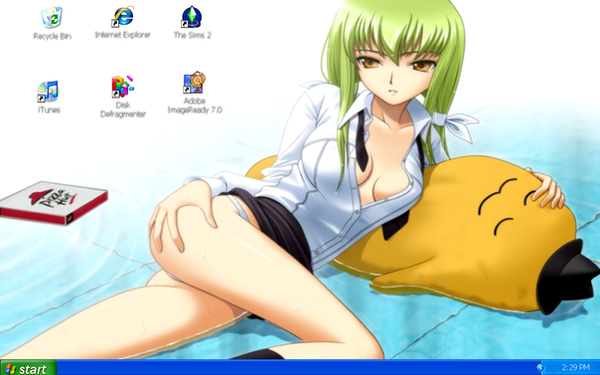Open the Windows Start menu
This screenshot has height=375, width=600.
28,368
